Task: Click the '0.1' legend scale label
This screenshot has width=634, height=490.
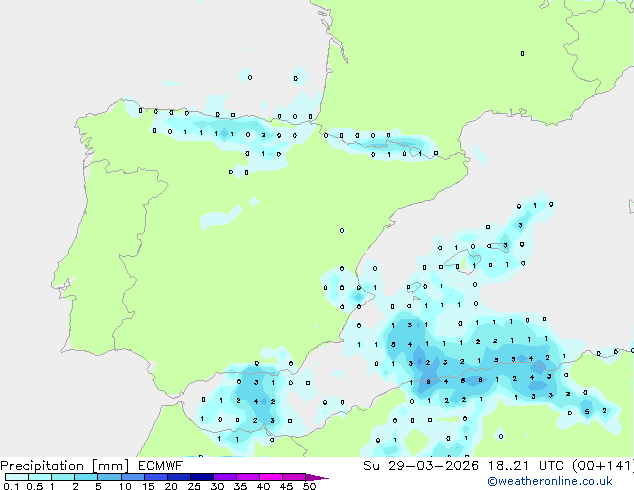Action: (11, 486)
